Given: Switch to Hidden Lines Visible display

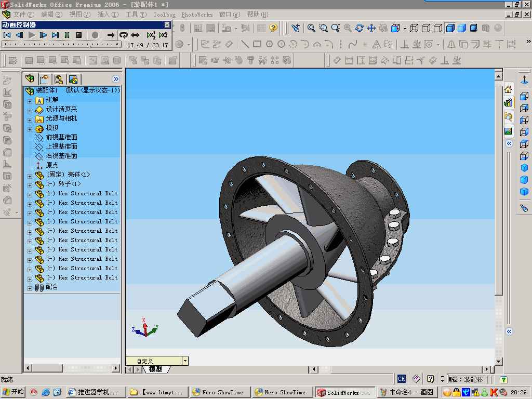Looking at the screenshot, I should click(x=426, y=28).
